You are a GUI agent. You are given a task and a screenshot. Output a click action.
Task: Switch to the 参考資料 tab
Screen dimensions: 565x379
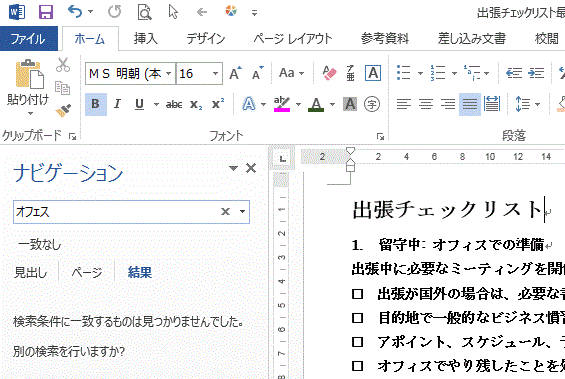[x=385, y=39]
